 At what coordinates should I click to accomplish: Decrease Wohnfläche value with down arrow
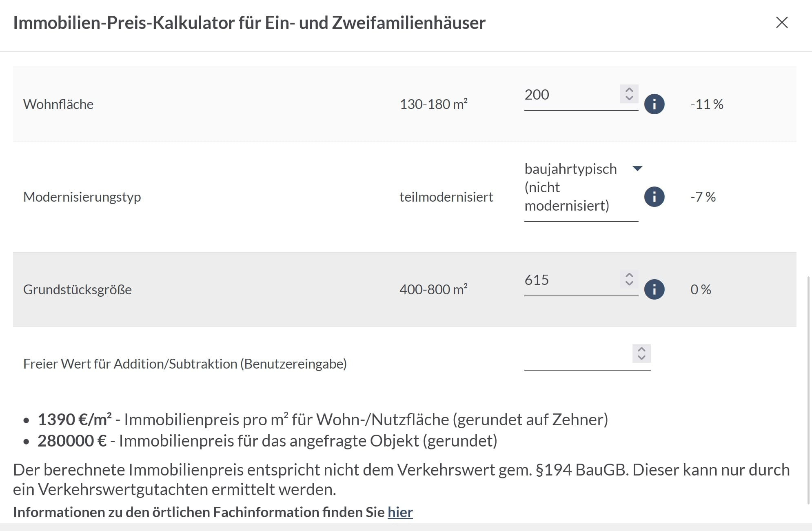click(629, 98)
